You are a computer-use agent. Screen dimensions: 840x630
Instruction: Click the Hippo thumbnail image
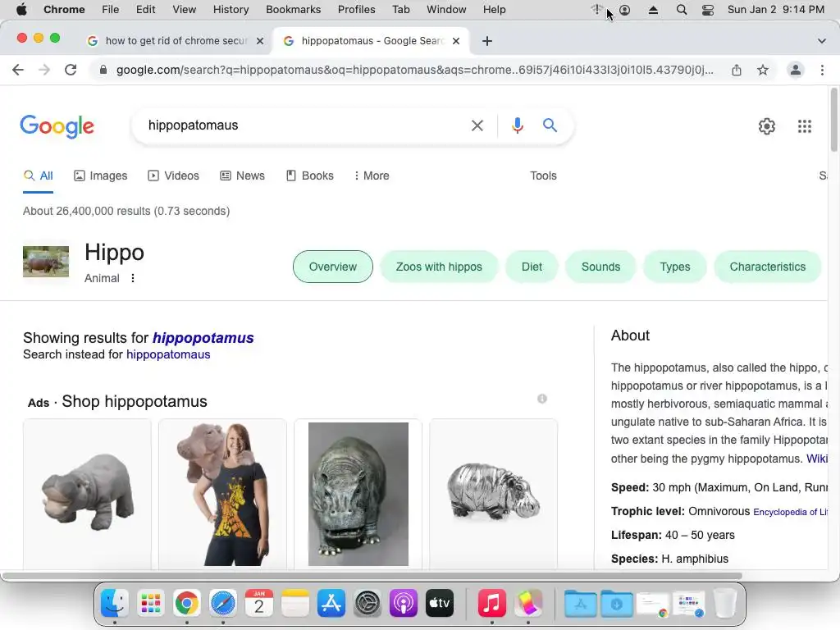click(x=46, y=262)
